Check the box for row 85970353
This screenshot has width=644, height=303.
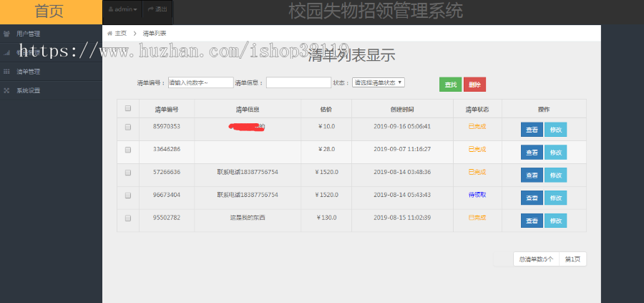tap(128, 127)
